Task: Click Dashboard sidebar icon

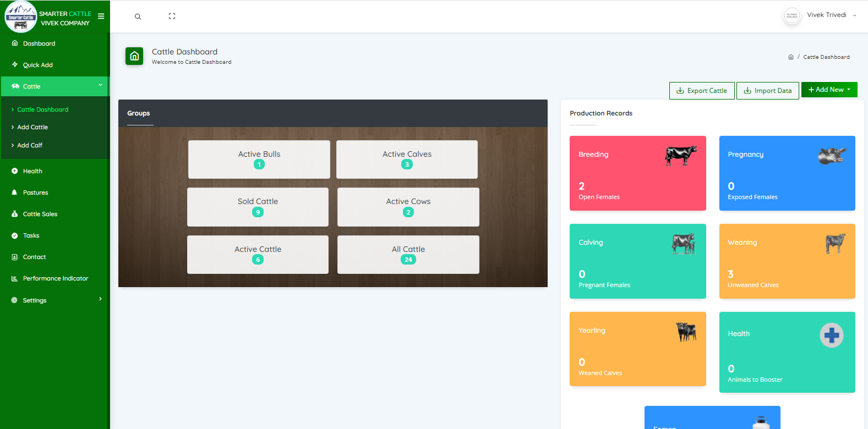Action: pyautogui.click(x=15, y=43)
